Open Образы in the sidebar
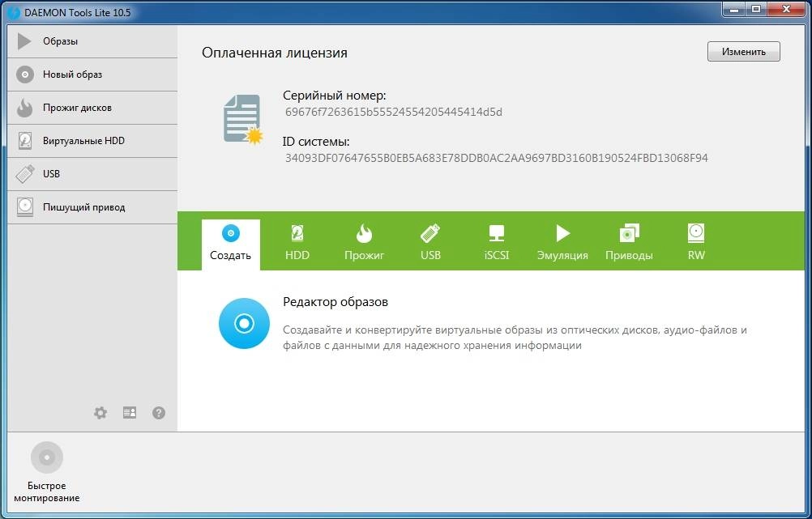Image resolution: width=812 pixels, height=519 pixels. (92, 41)
